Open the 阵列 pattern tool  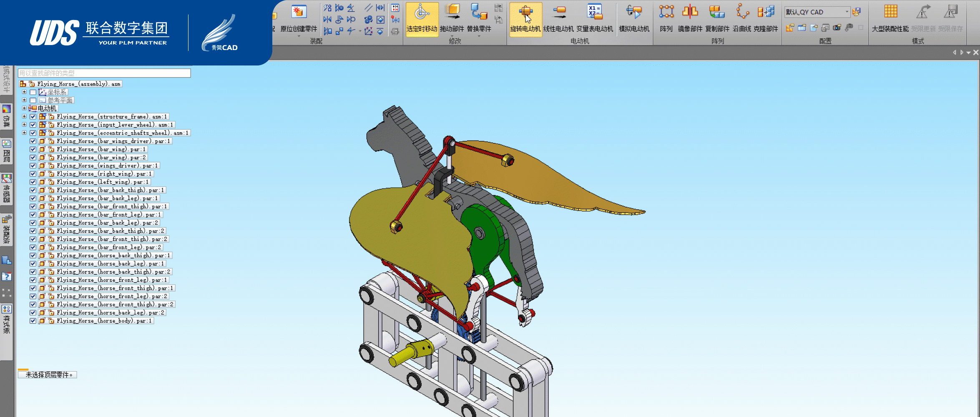(x=666, y=19)
